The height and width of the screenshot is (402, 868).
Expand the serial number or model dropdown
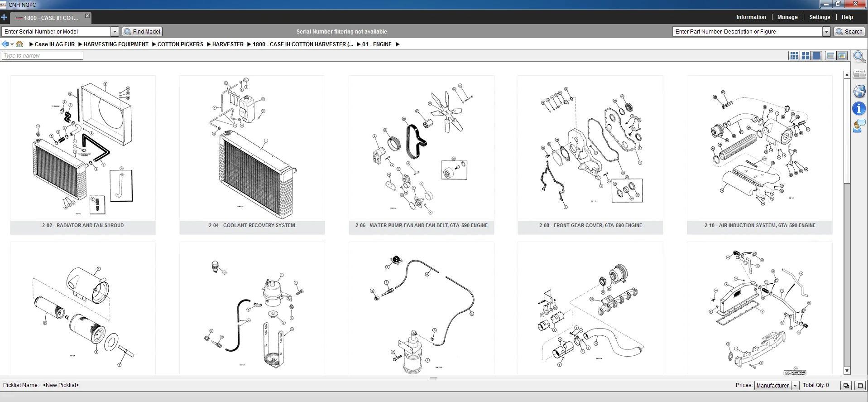(115, 32)
